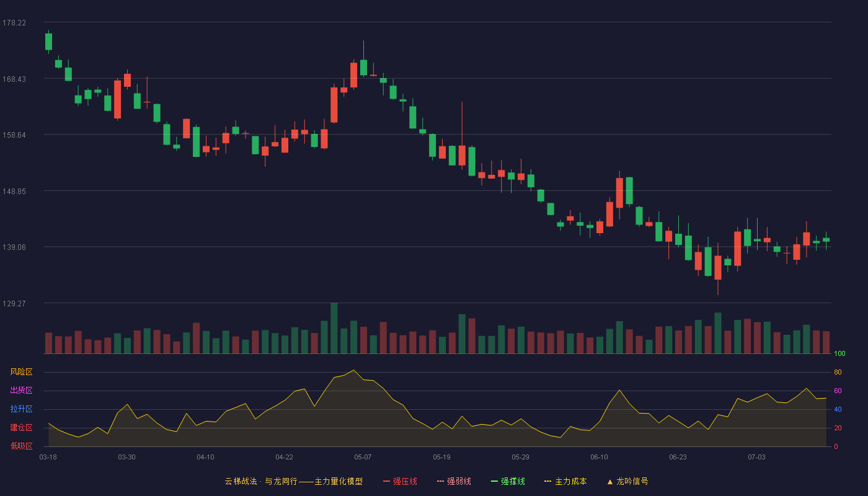This screenshot has width=868, height=496.
Task: Toggle the 龙吟信号 legend item
Action: pos(627,481)
